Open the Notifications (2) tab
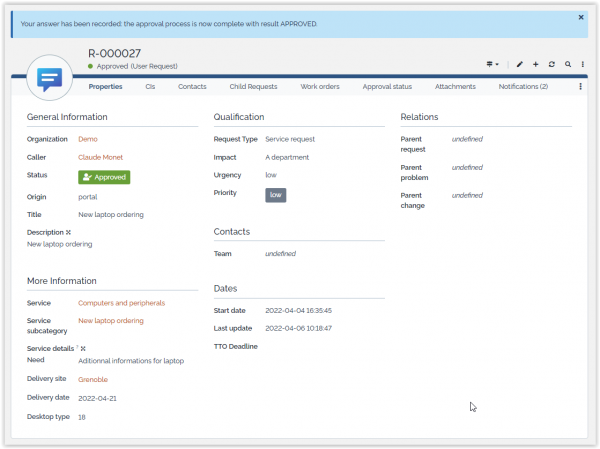The height and width of the screenshot is (449, 600). pos(523,87)
